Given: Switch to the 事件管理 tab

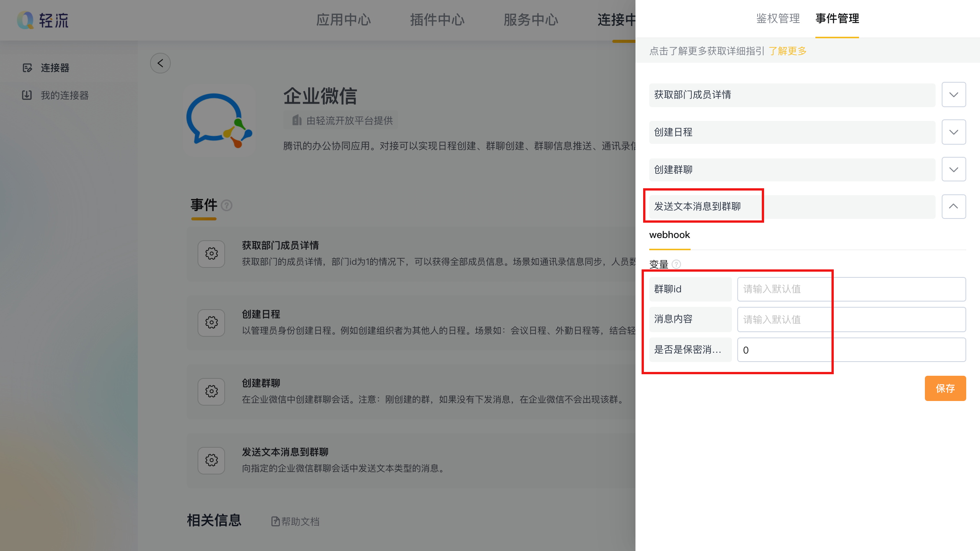Looking at the screenshot, I should [837, 18].
